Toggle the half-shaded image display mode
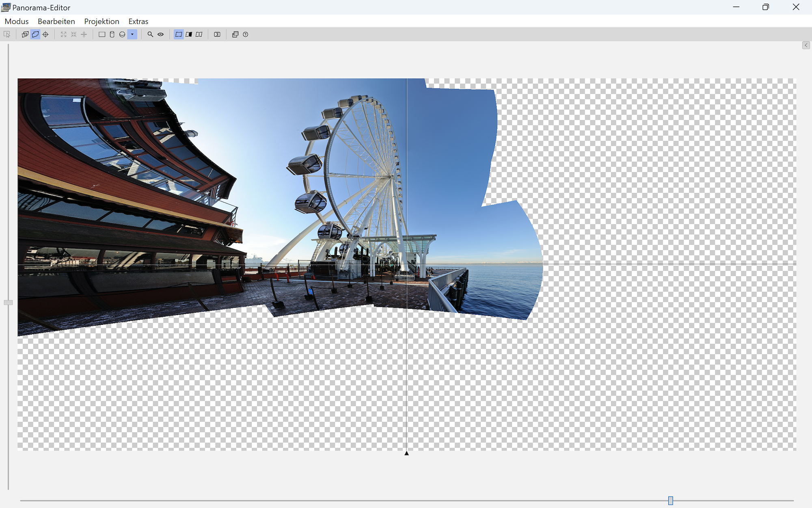The width and height of the screenshot is (812, 508). click(189, 35)
